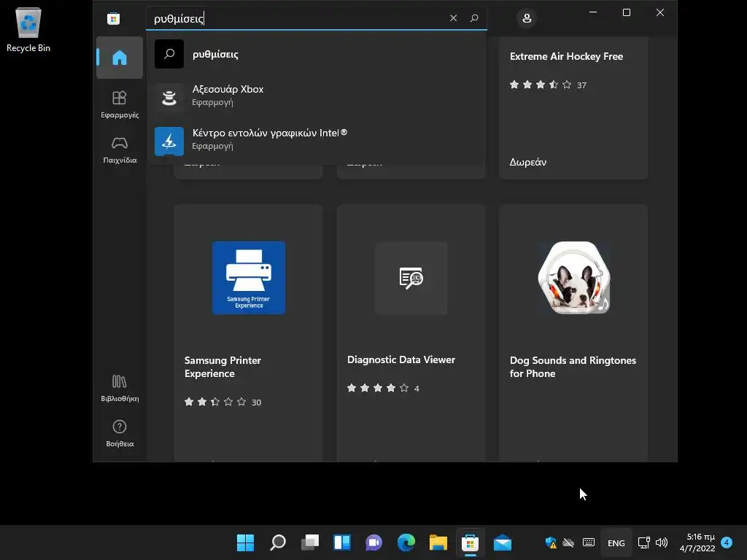Click Diagnostic Data Viewer title
The width and height of the screenshot is (747, 560).
[x=400, y=359]
